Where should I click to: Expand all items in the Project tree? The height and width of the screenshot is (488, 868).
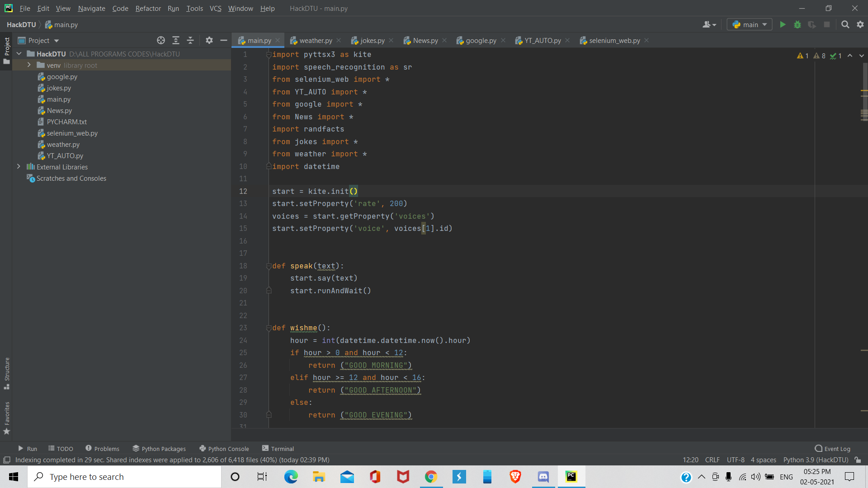[176, 41]
